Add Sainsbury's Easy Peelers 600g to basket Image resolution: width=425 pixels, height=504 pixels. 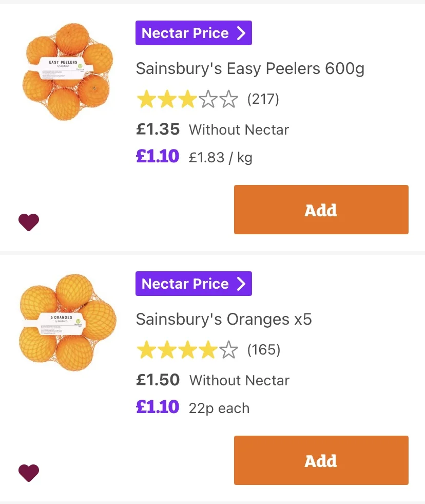click(x=321, y=210)
